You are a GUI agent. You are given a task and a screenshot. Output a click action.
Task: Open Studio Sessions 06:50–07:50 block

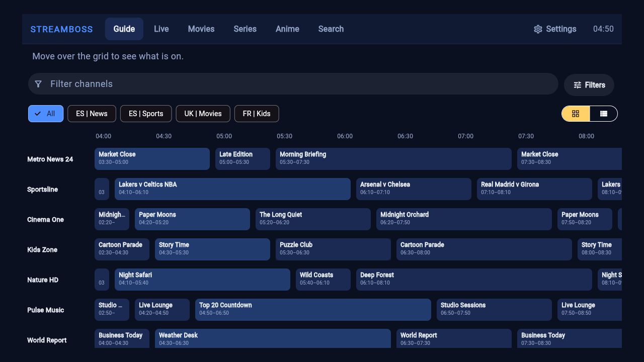click(494, 310)
